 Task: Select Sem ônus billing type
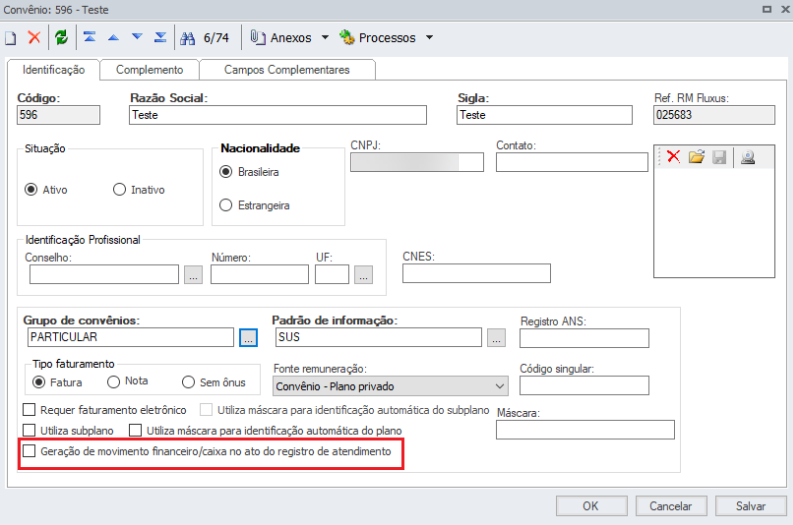[188, 382]
